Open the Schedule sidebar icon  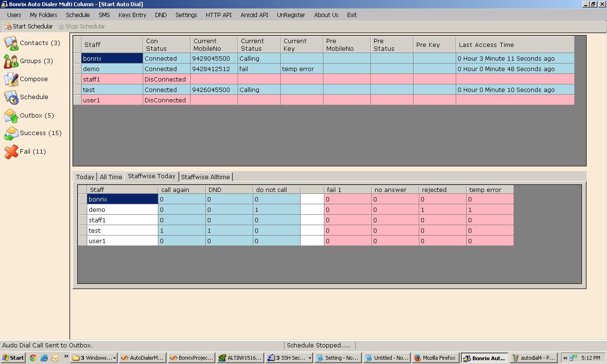coord(11,97)
